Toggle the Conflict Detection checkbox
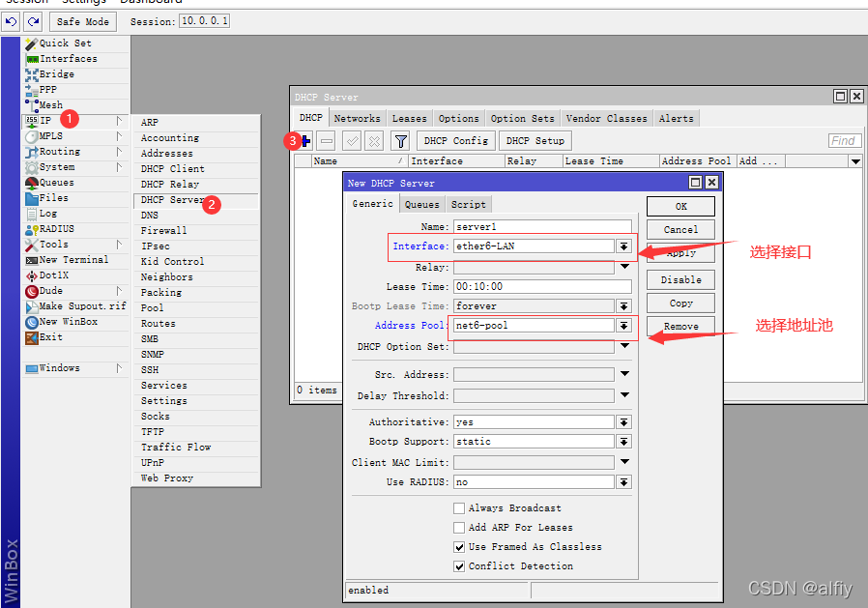This screenshot has height=608, width=868. (459, 566)
